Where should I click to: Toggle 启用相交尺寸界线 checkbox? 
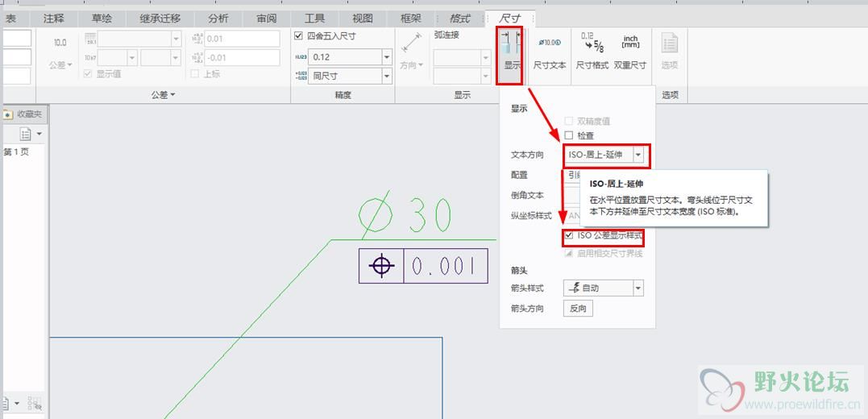coord(568,254)
